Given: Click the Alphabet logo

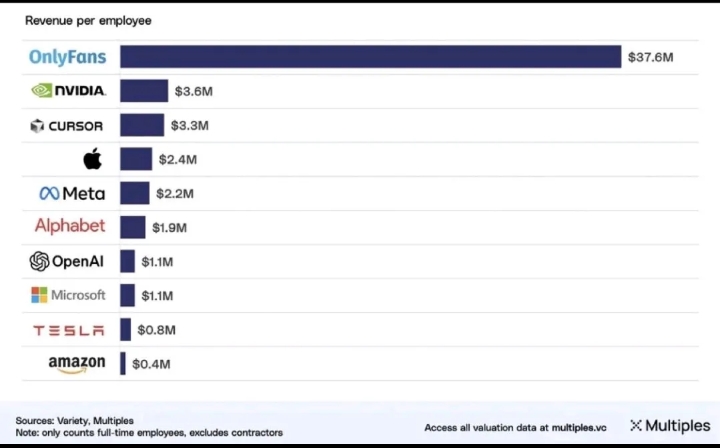Looking at the screenshot, I should (70, 227).
